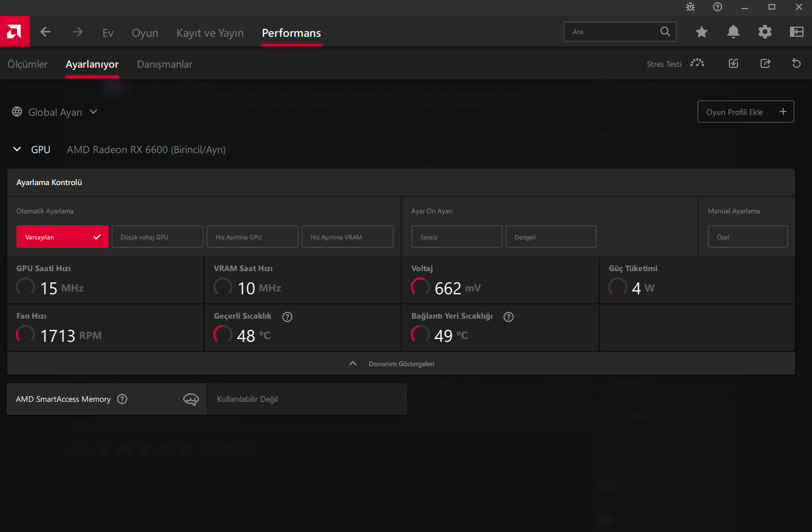The image size is (812, 532).
Task: Click the AMD logo home icon
Action: (x=15, y=32)
